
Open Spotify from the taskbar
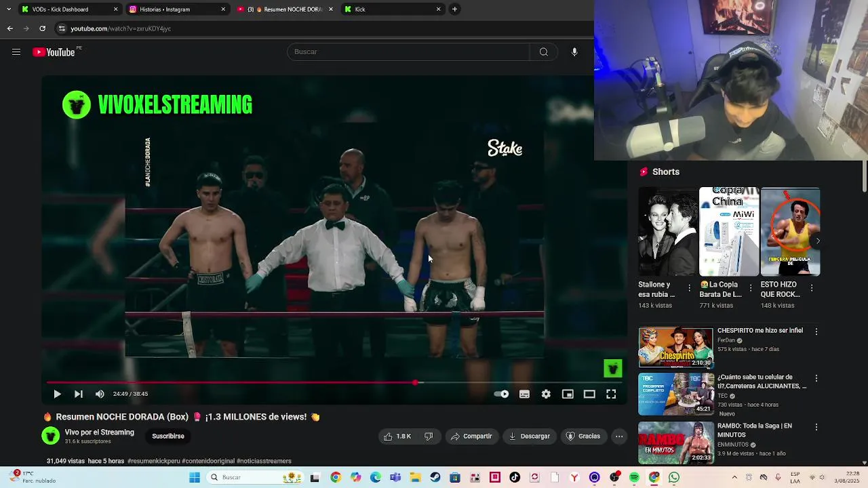tap(634, 478)
